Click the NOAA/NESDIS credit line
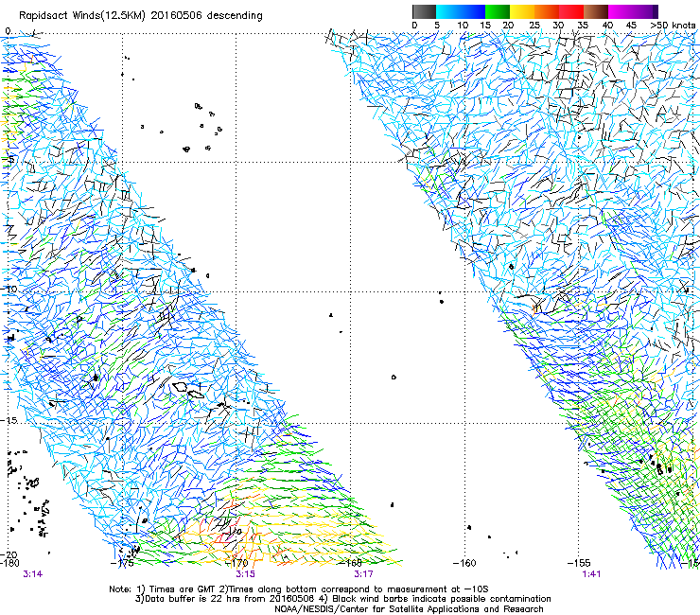The image size is (700, 615). point(409,608)
